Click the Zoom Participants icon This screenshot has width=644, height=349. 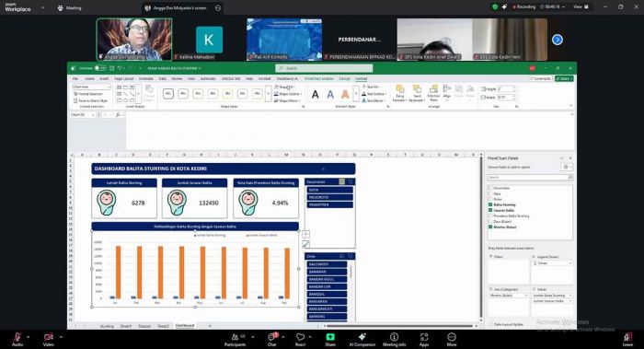[235, 337]
